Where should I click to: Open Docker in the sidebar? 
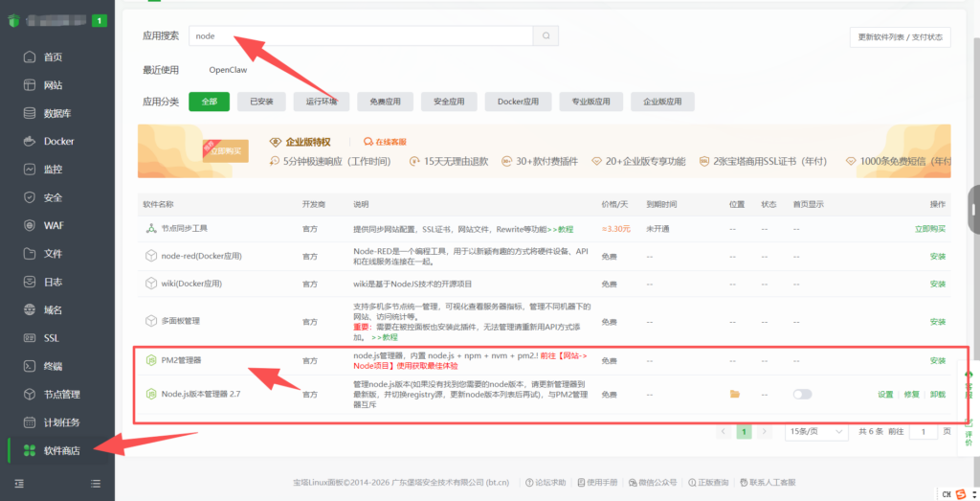click(58, 142)
